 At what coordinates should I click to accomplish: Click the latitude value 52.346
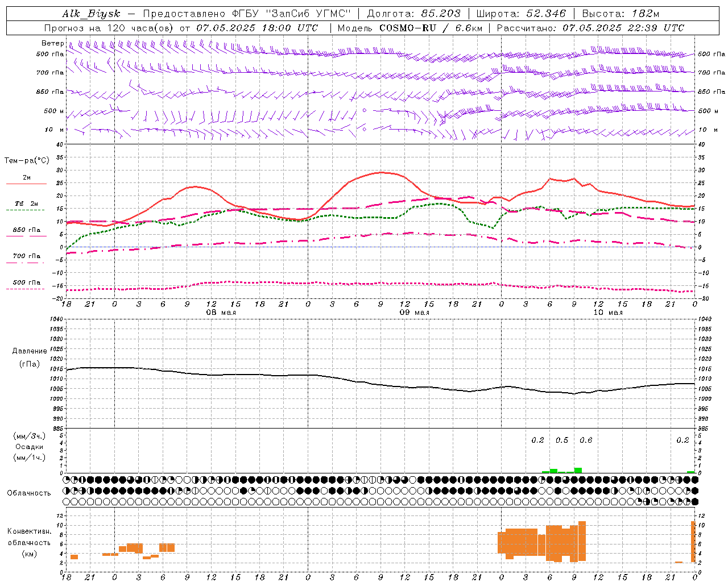coord(546,14)
